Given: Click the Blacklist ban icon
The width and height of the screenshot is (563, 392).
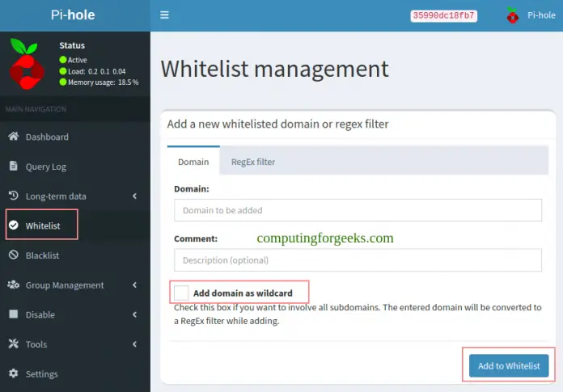Looking at the screenshot, I should [x=13, y=255].
